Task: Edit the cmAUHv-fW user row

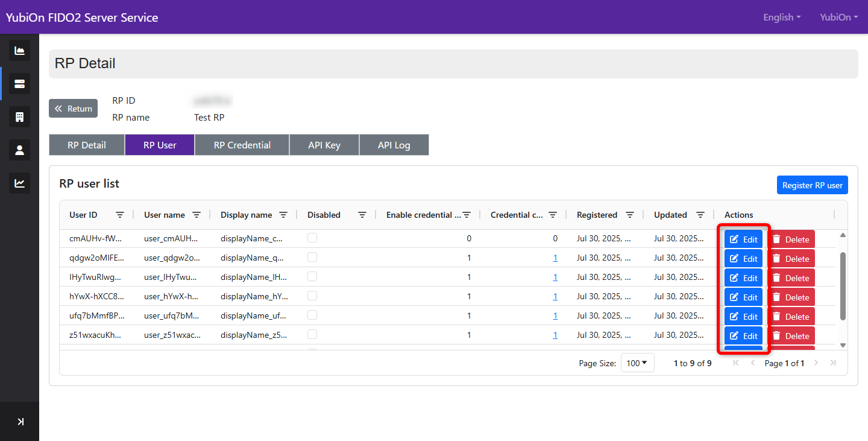Action: click(x=743, y=239)
